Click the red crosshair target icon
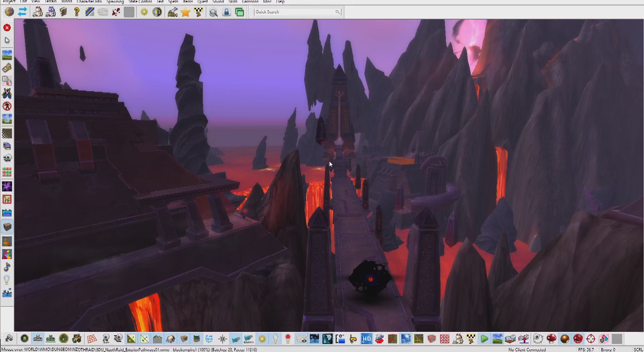644x352 pixels. pos(591,339)
